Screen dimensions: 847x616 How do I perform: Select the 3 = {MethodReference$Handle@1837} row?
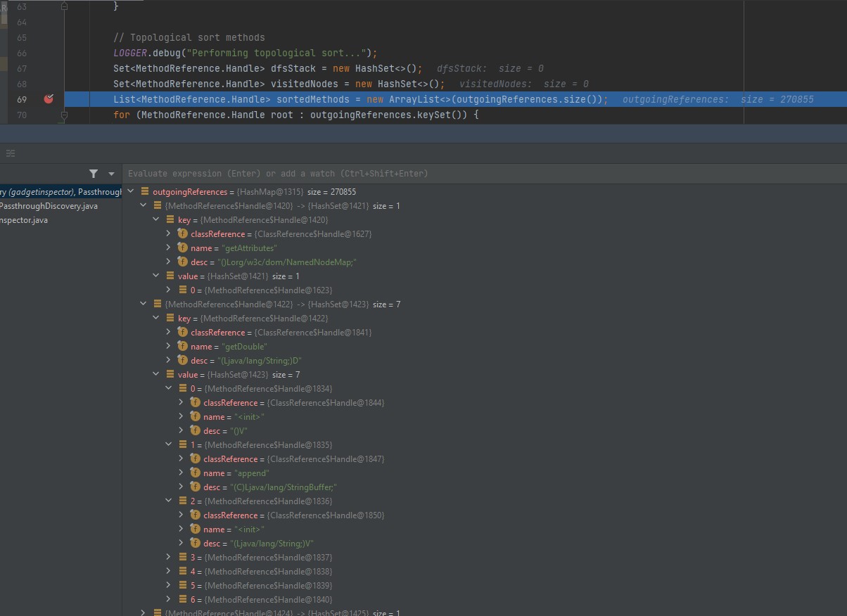pos(485,557)
